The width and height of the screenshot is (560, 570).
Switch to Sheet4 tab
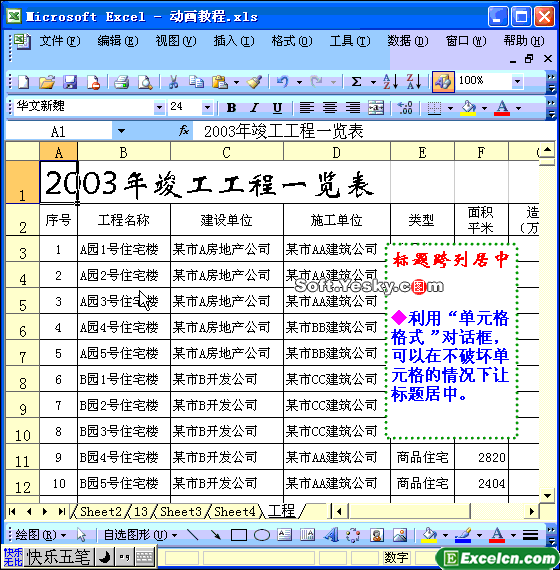pyautogui.click(x=235, y=512)
